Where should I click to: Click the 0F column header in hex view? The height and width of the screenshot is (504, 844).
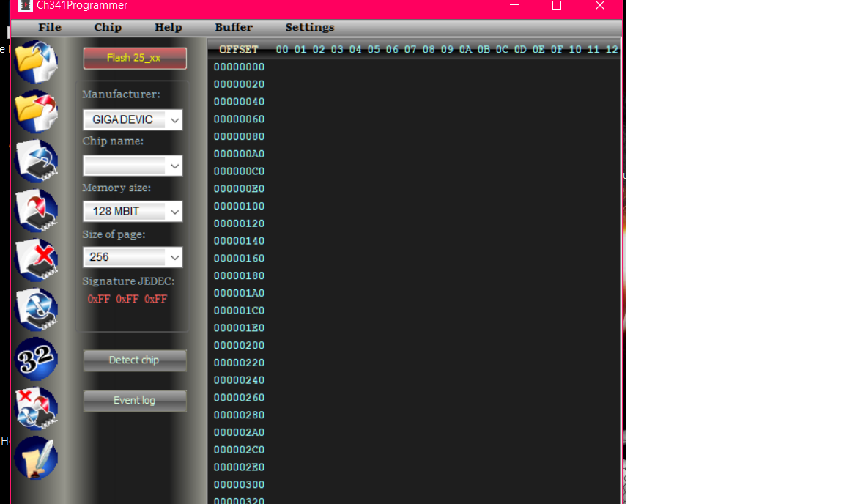(x=557, y=50)
